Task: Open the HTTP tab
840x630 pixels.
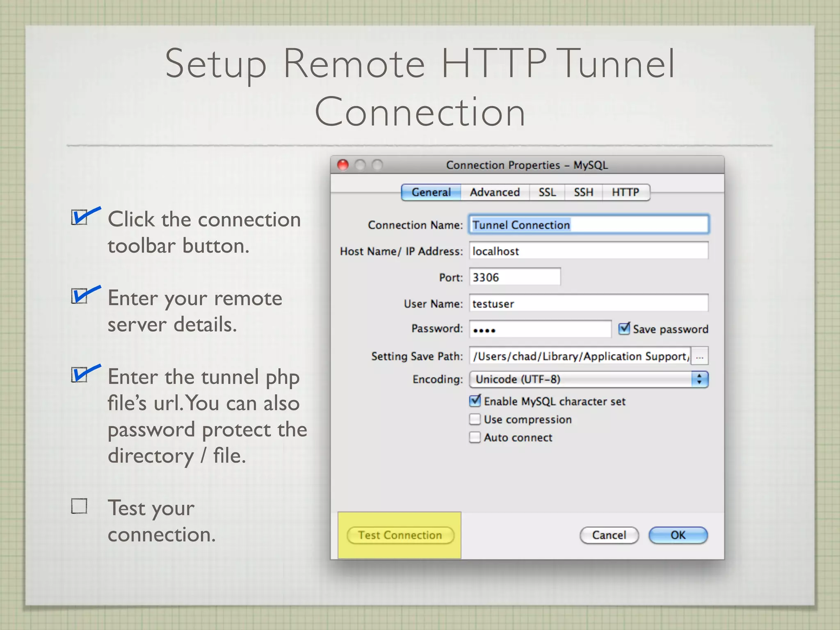Action: pyautogui.click(x=626, y=192)
